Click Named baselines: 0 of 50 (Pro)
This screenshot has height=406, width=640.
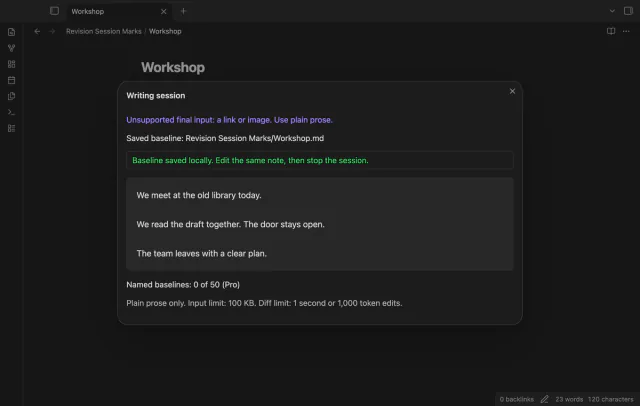pos(183,285)
